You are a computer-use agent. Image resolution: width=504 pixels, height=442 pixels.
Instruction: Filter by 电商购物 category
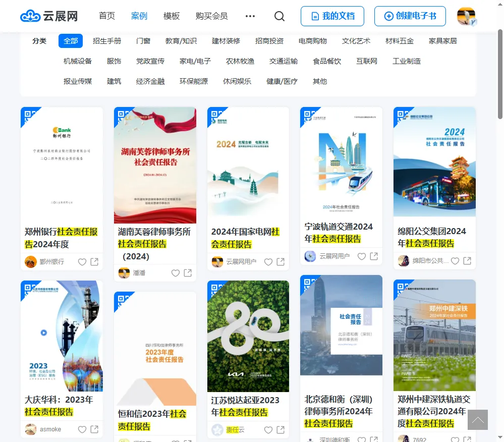click(313, 41)
